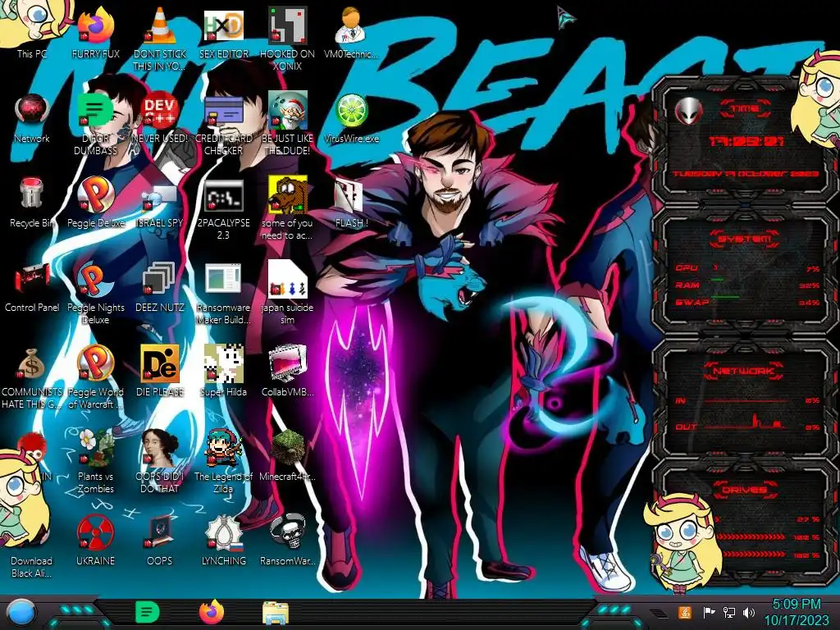Image resolution: width=840 pixels, height=630 pixels.
Task: Click the NETWORK header in the gadget
Action: coord(743,371)
